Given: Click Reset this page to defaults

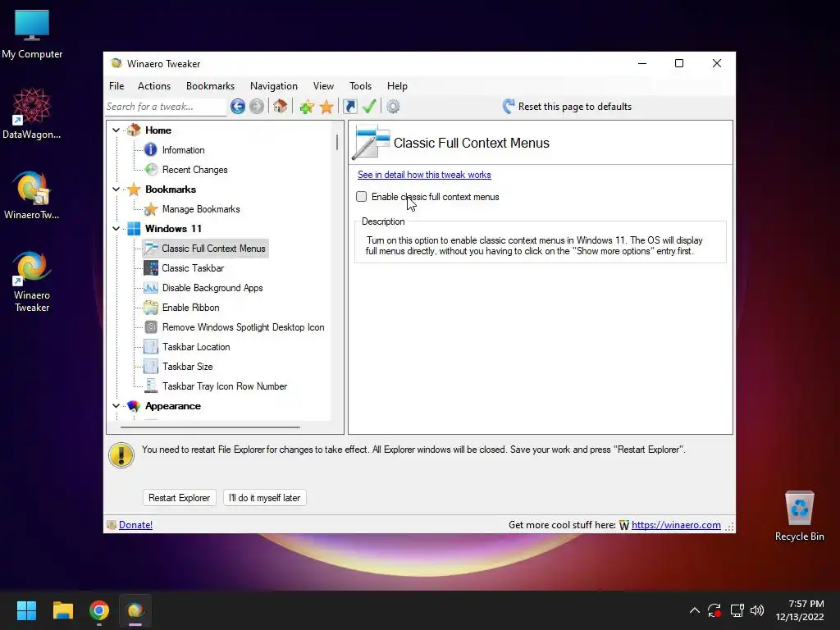Looking at the screenshot, I should coord(568,107).
